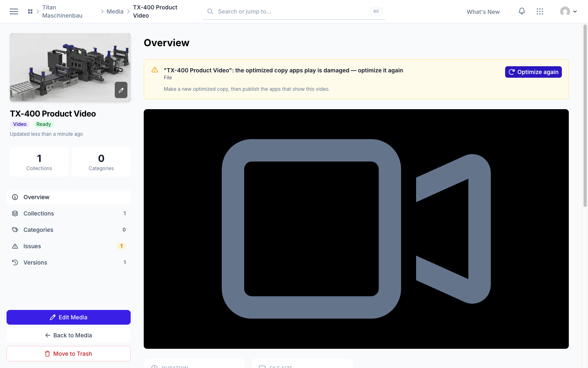Open the user avatar menu

(568, 11)
